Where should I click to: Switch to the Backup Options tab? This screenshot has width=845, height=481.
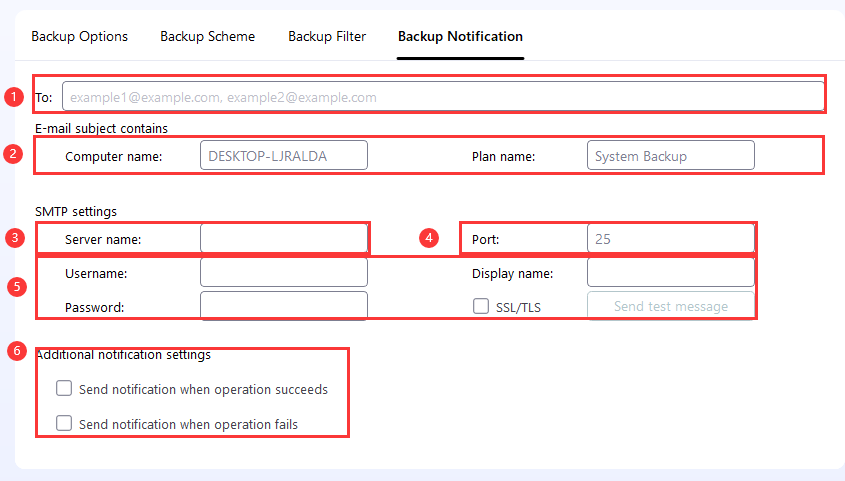tap(80, 37)
